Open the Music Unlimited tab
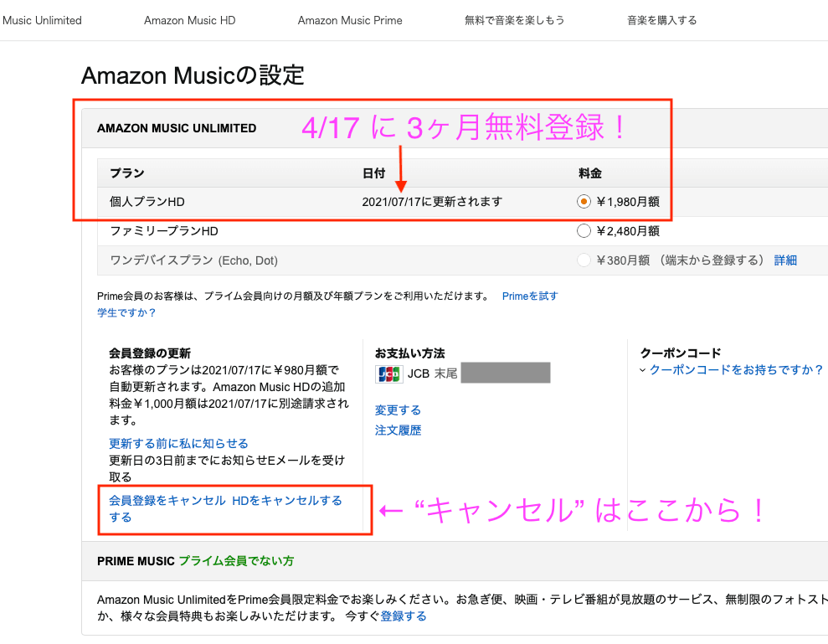Image resolution: width=828 pixels, height=644 pixels. [42, 21]
